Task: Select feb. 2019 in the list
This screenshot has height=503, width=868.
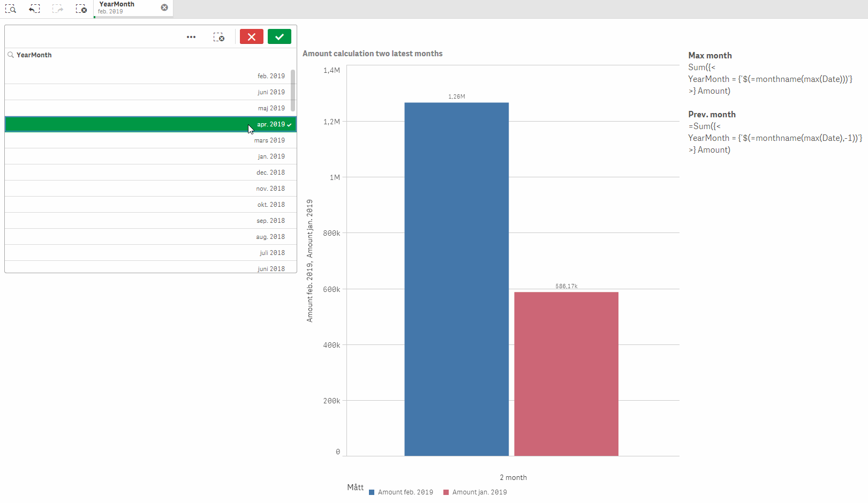Action: tap(150, 76)
